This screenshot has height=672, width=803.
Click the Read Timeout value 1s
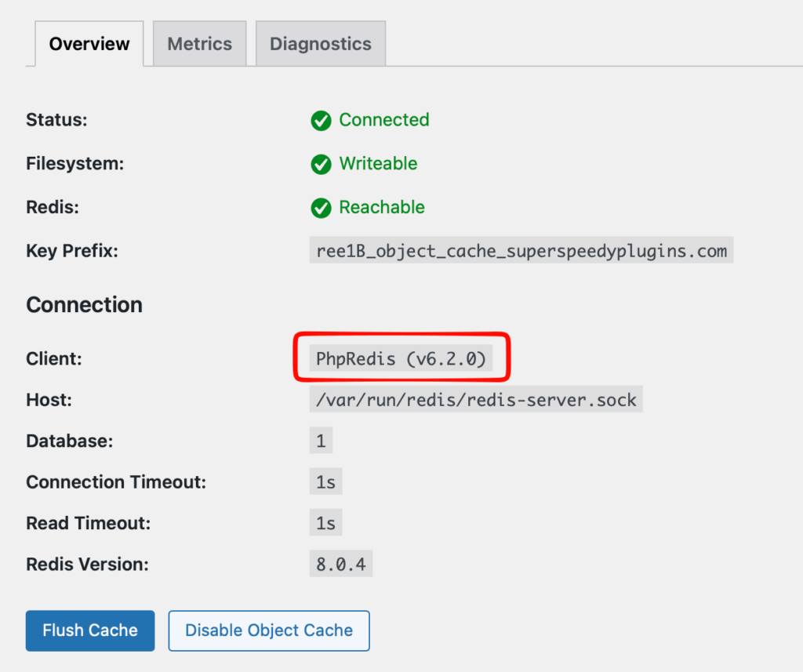pyautogui.click(x=325, y=522)
